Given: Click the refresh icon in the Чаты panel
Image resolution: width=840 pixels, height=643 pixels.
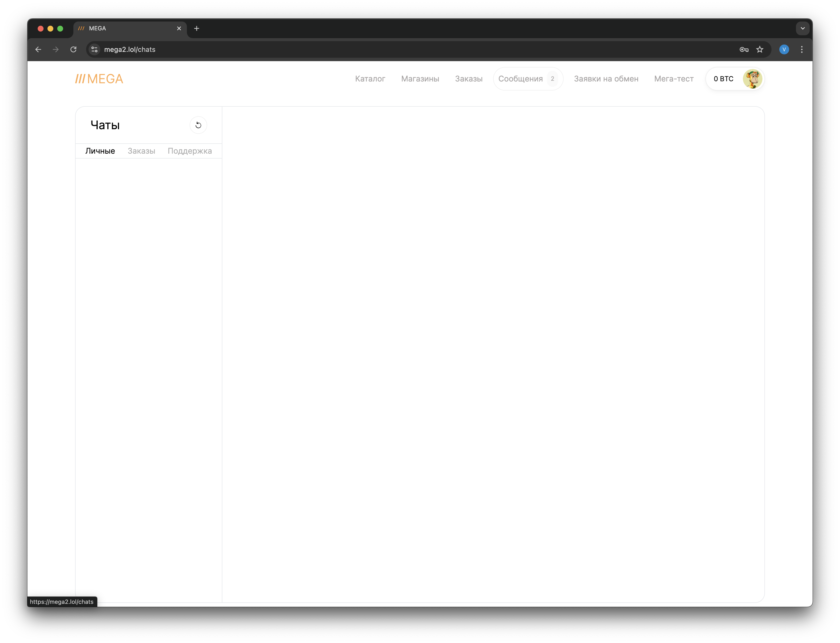Looking at the screenshot, I should point(198,125).
